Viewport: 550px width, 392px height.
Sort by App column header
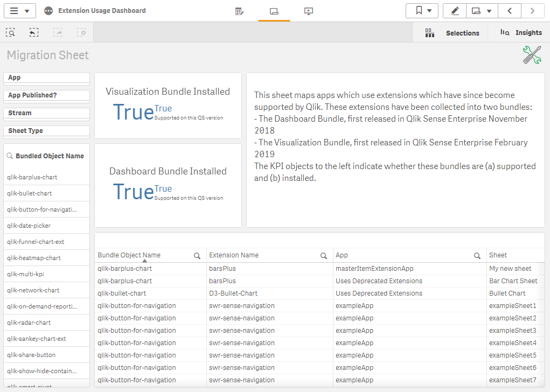point(342,255)
